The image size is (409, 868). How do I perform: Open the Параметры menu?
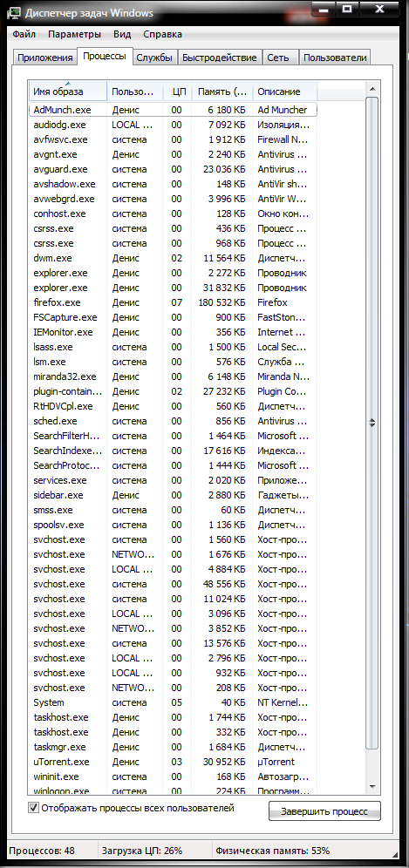74,34
